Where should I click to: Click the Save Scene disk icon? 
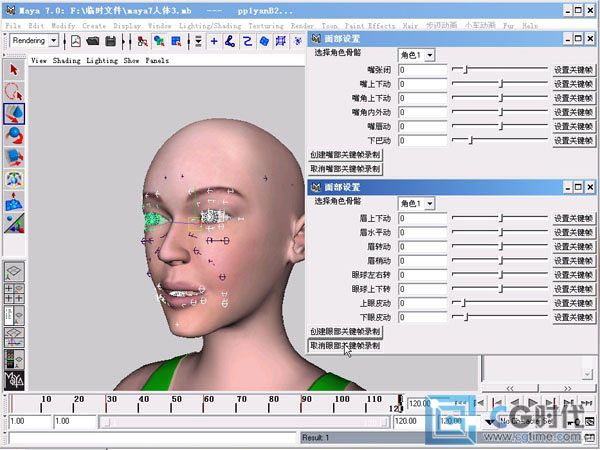pyautogui.click(x=111, y=41)
